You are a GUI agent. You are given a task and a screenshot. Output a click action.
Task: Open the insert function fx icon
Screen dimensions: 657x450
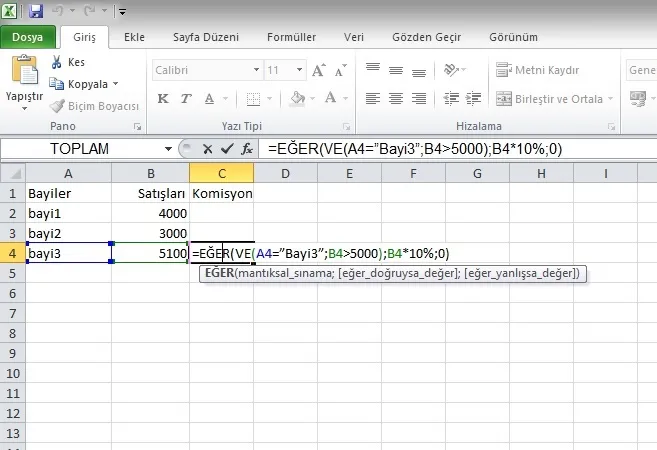pos(246,148)
